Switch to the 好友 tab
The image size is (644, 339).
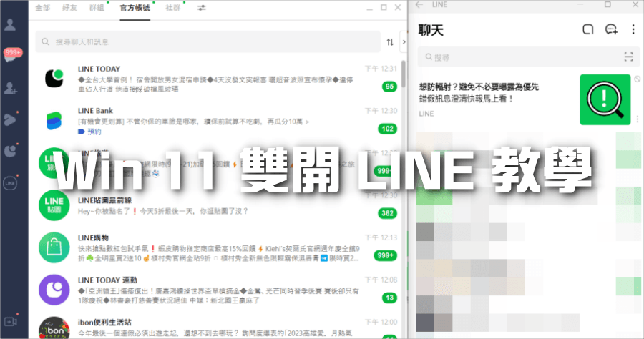click(x=69, y=8)
